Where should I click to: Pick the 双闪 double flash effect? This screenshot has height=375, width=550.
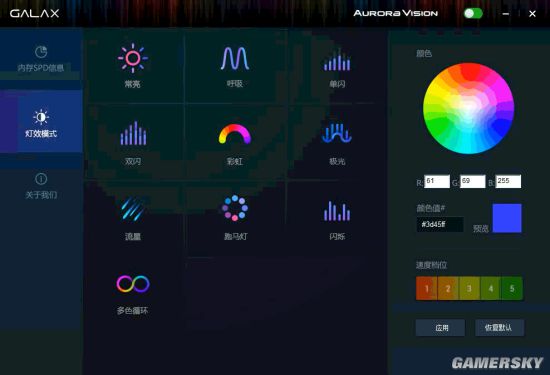[133, 142]
